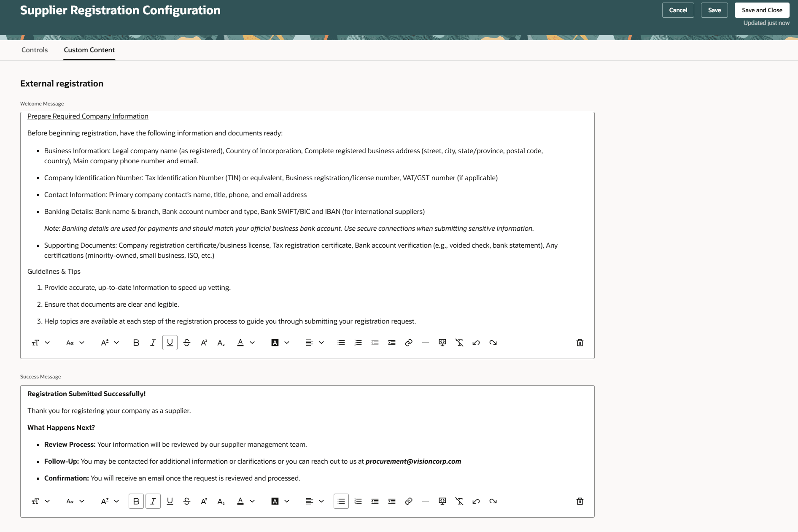The width and height of the screenshot is (798, 532).
Task: Click the redo icon in the Success Message toolbar
Action: click(493, 501)
